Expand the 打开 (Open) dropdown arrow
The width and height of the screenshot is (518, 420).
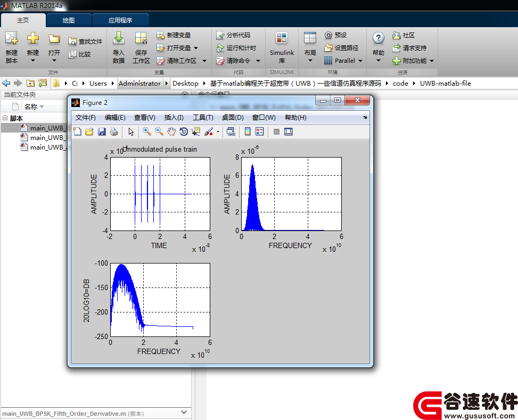tap(54, 61)
